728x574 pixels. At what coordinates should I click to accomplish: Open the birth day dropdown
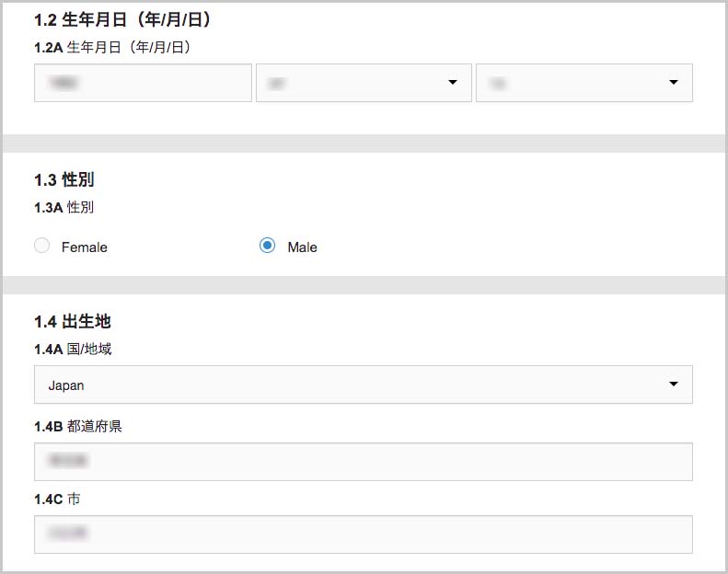click(x=584, y=83)
